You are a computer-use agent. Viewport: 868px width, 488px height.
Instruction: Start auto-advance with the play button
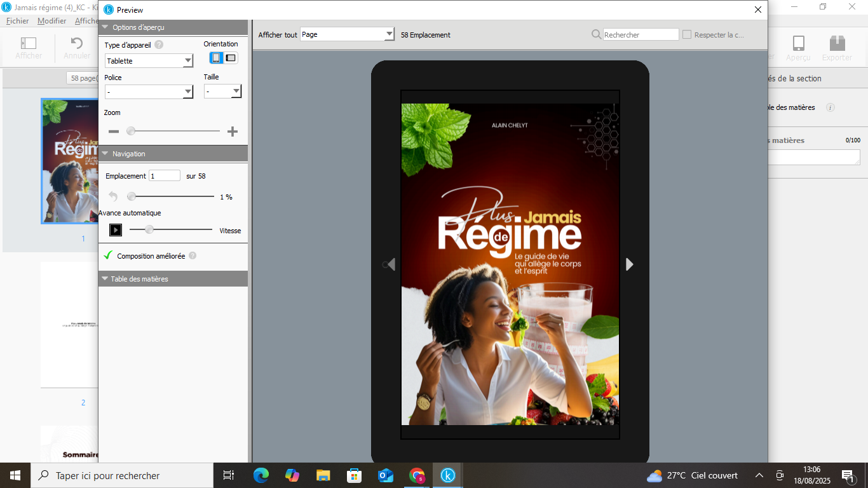(x=116, y=230)
